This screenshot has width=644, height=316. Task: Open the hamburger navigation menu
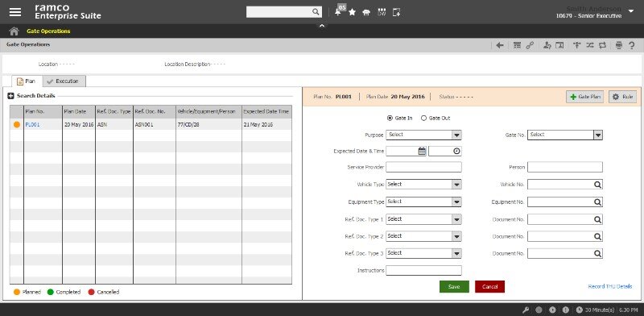[x=15, y=12]
